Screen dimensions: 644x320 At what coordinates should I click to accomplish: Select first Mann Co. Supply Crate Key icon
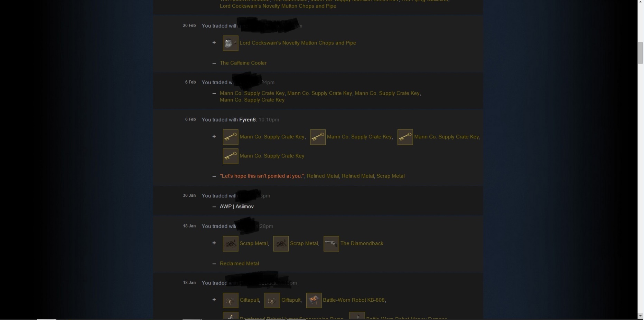[231, 137]
